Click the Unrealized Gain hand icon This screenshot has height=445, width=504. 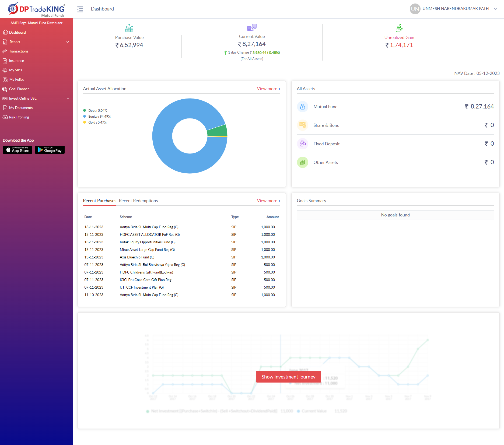tap(399, 28)
